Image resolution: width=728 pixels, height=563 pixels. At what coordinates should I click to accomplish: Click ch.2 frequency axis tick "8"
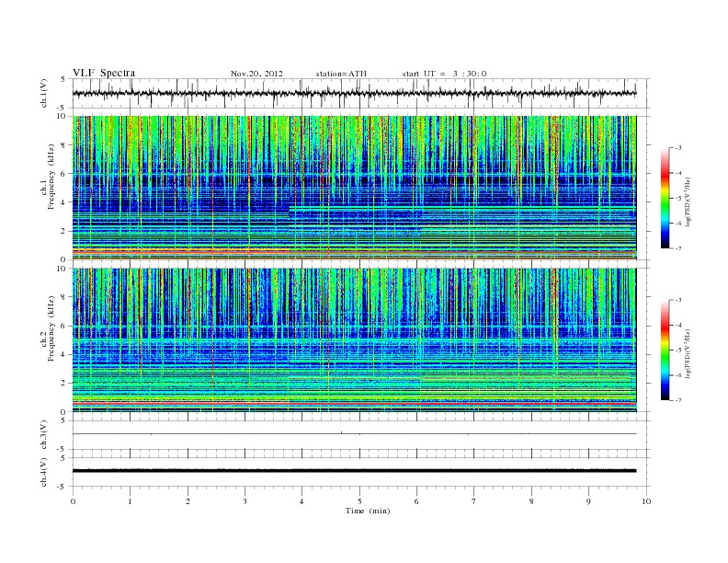click(x=63, y=297)
